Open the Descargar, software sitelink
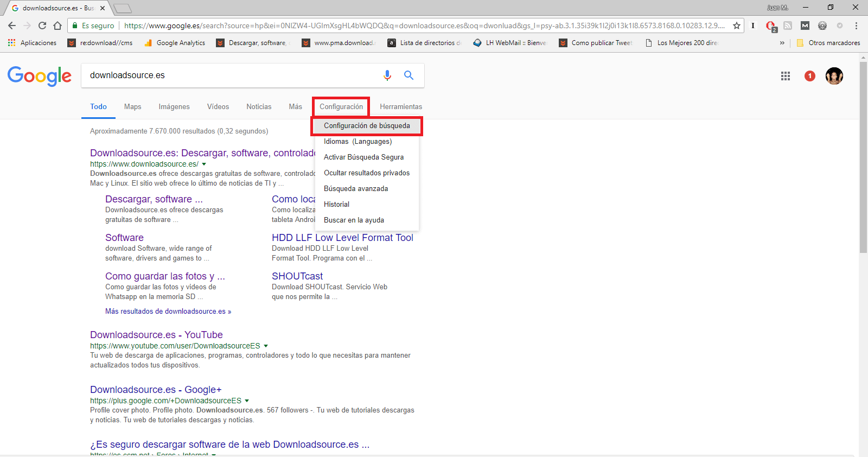 [x=154, y=199]
